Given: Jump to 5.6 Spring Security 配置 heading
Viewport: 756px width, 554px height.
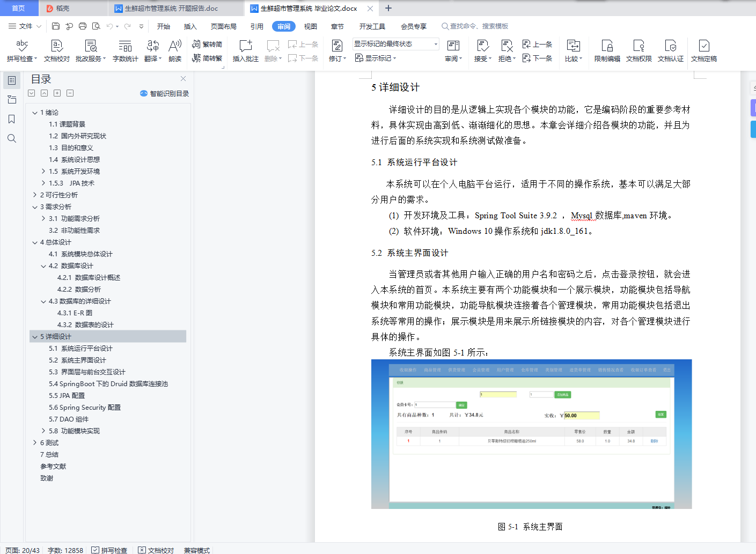Looking at the screenshot, I should tap(85, 408).
